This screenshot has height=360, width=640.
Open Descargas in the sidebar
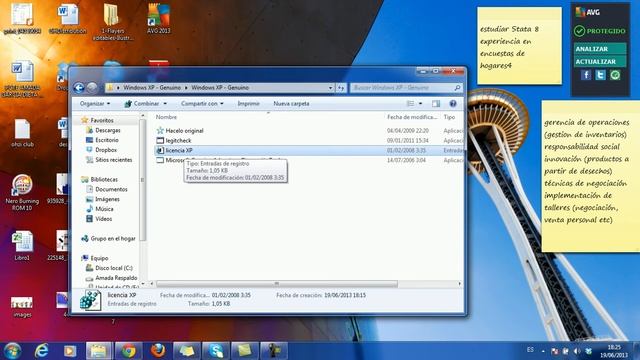pos(108,130)
